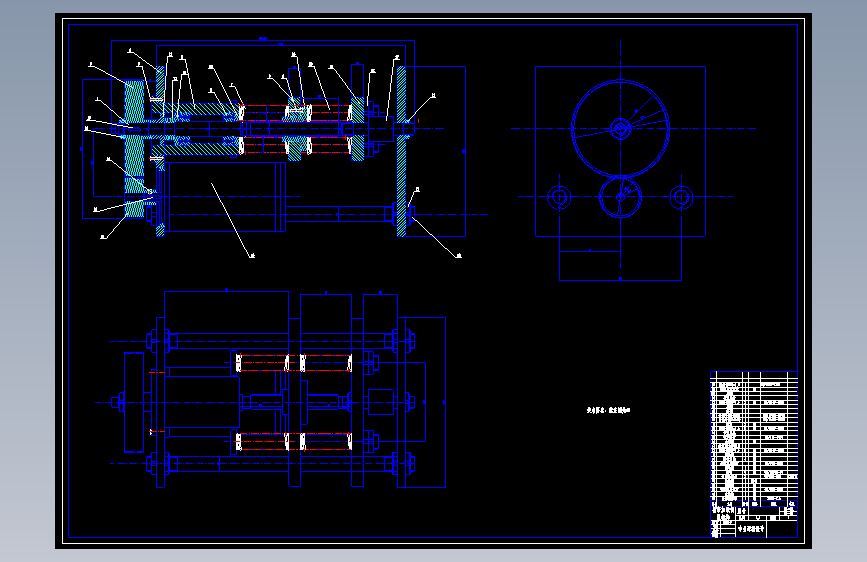
Task: Click the upper red spring in the plan view
Action: point(294,363)
